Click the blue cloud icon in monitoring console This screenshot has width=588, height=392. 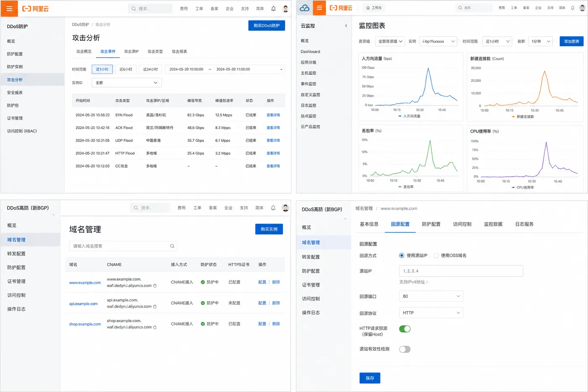point(304,8)
